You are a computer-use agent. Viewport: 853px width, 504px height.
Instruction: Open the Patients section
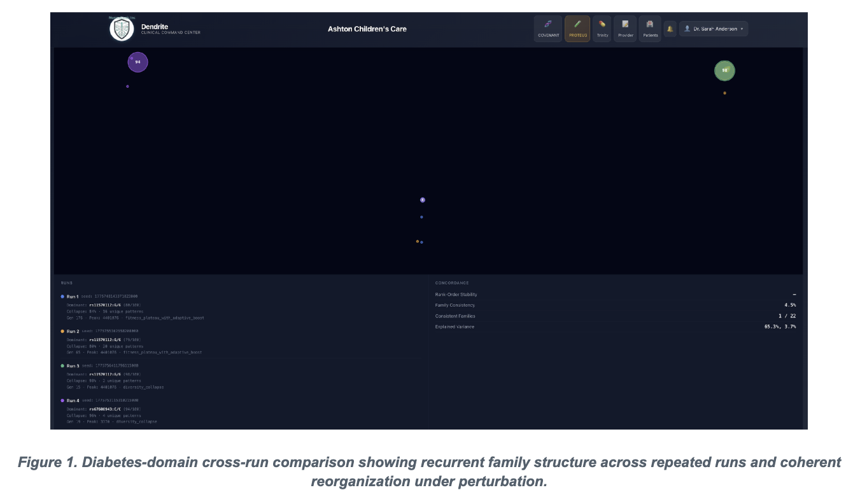click(650, 29)
